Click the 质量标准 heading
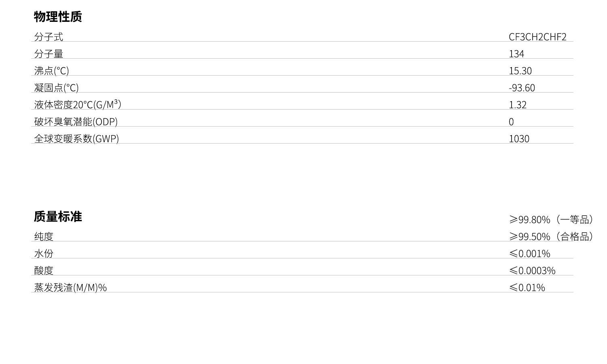Screen dimensions: 607x364 click(x=58, y=216)
